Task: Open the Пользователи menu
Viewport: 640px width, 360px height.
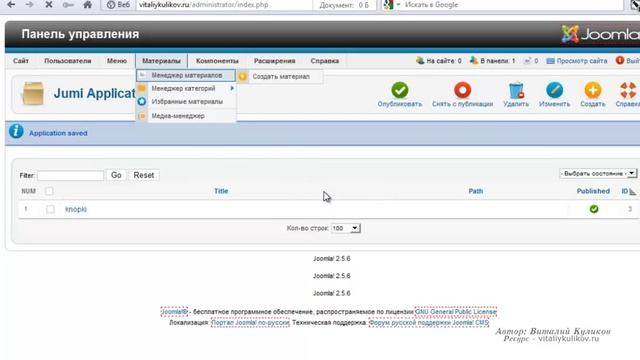Action: (68, 61)
